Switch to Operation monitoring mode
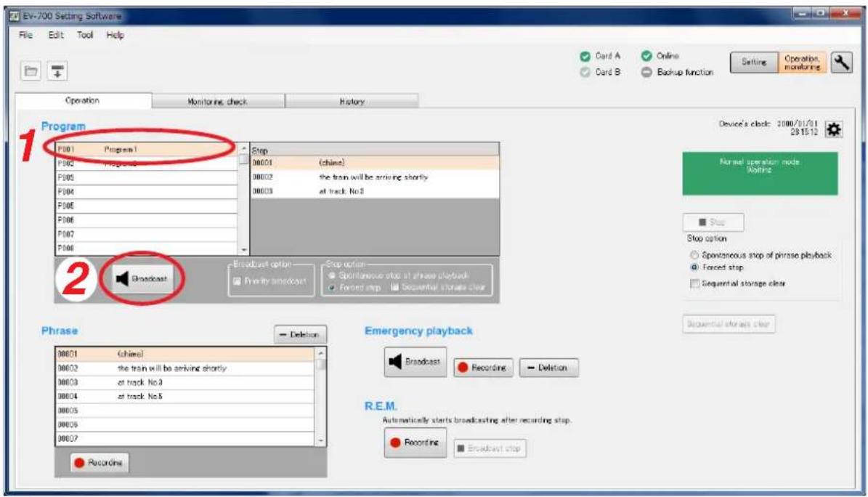868x497 pixels. point(802,62)
